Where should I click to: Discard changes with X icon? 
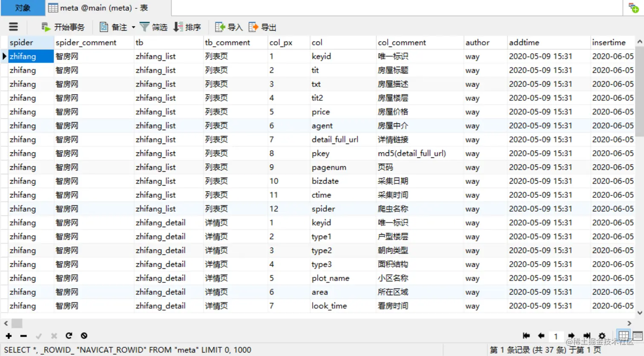coord(54,336)
